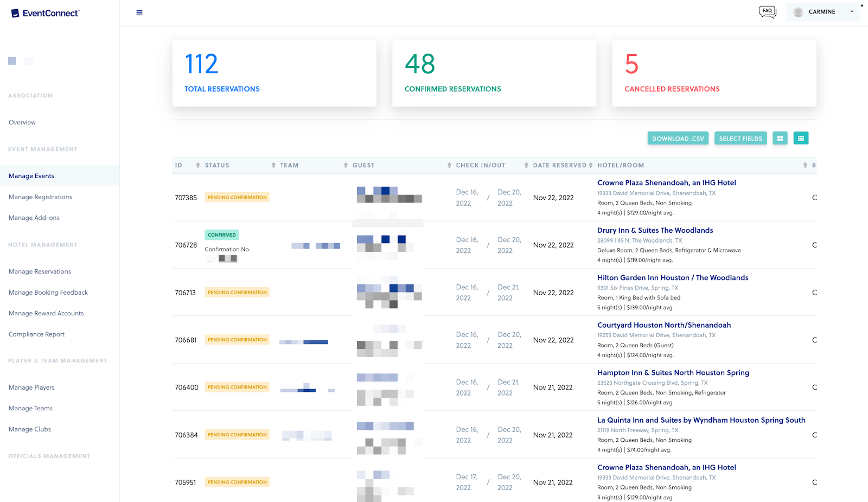
Task: Open Crowne Plaza Shenandoah link for reservation 707385
Action: pos(667,183)
